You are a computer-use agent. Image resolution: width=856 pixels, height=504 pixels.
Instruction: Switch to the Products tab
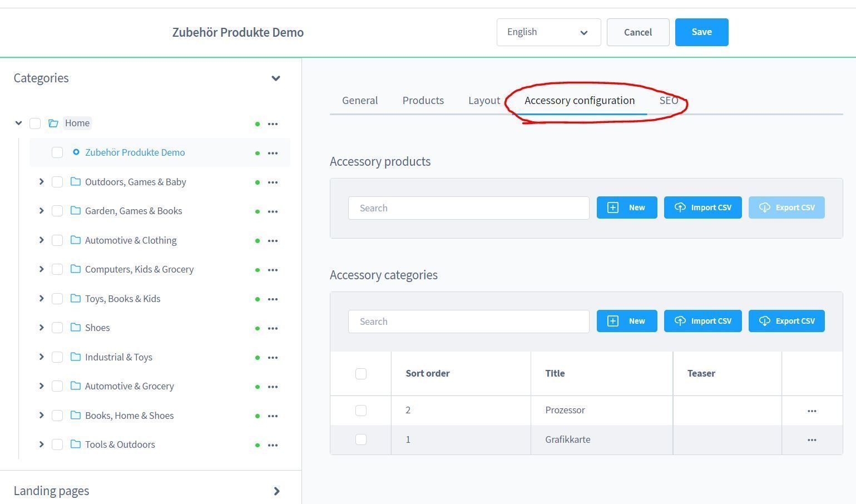[423, 101]
